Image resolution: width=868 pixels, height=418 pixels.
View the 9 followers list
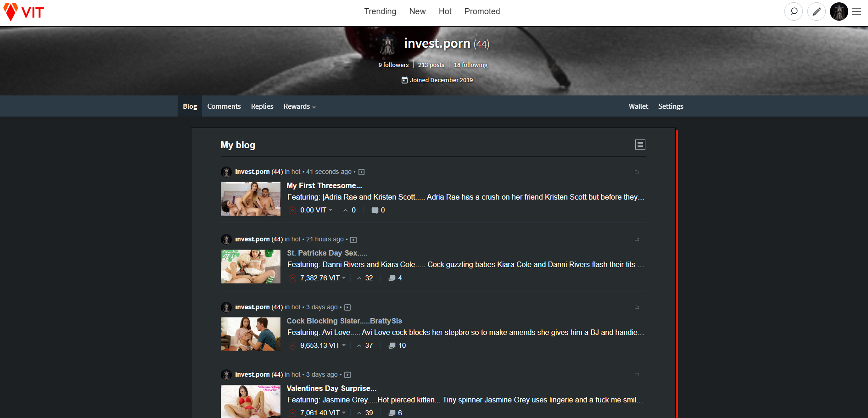[393, 65]
